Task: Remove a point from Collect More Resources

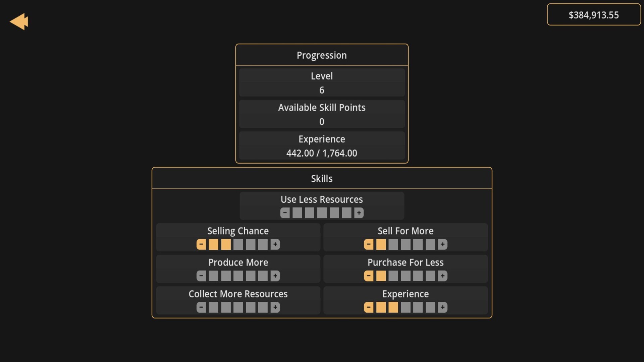Action: [x=201, y=307]
